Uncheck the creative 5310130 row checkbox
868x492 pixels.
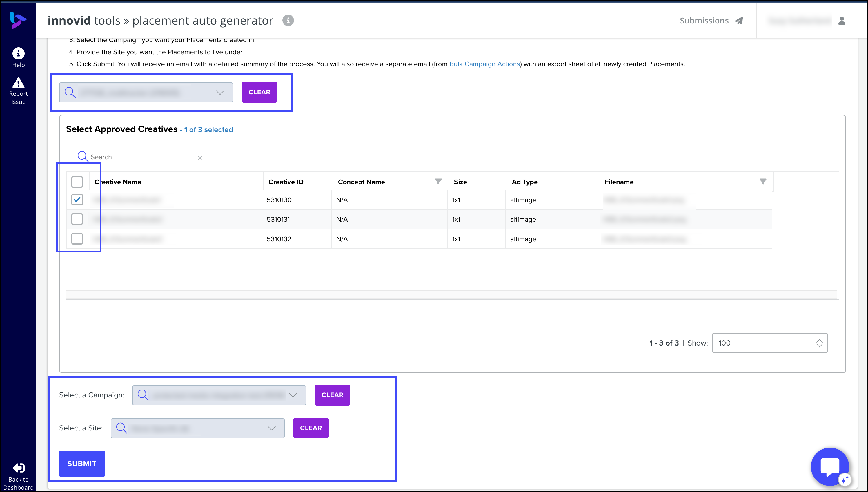pyautogui.click(x=77, y=200)
